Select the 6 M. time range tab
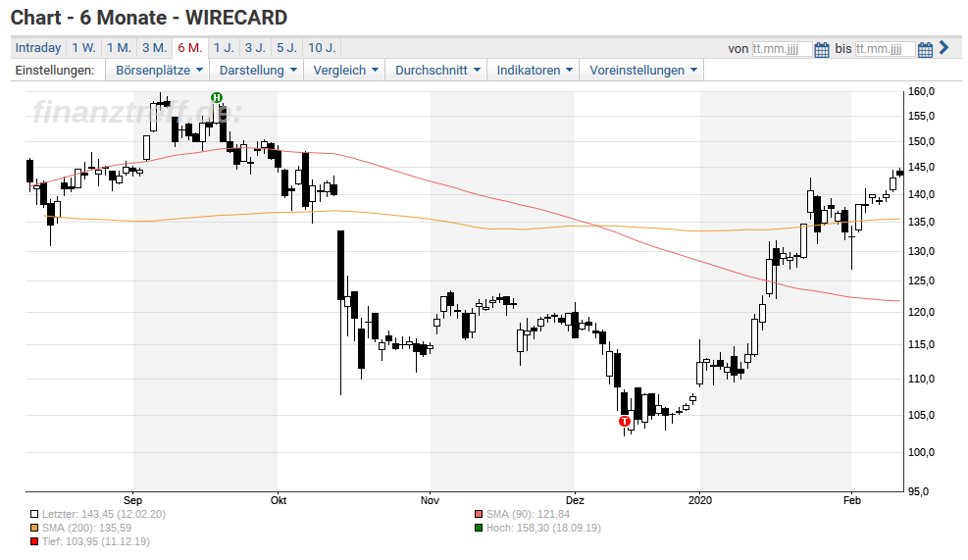968x560 pixels. coord(190,47)
